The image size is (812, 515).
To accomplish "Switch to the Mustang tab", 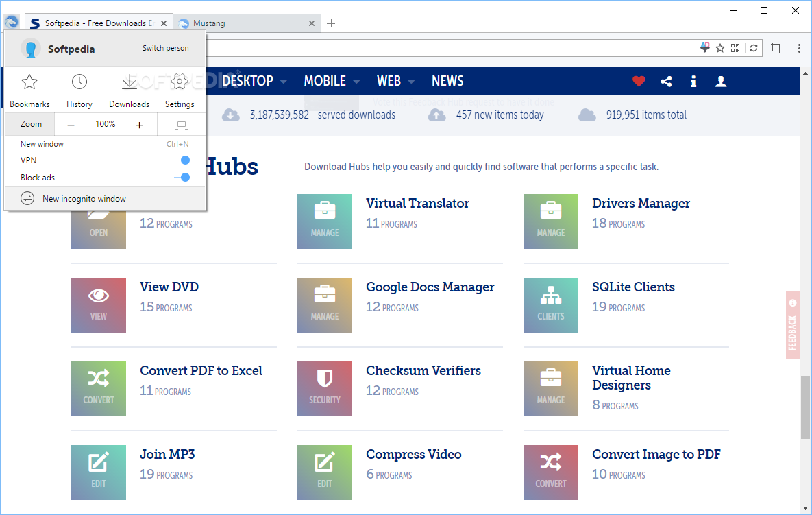I will tap(246, 23).
